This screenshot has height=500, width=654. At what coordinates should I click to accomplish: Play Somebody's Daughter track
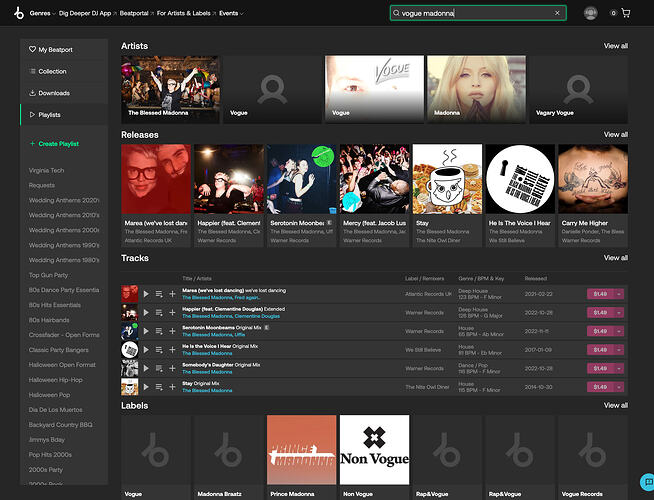point(146,368)
